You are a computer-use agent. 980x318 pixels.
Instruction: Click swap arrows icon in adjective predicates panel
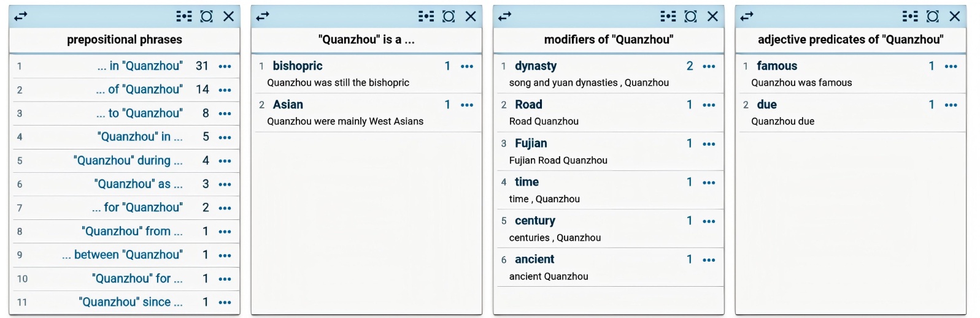[x=747, y=17]
